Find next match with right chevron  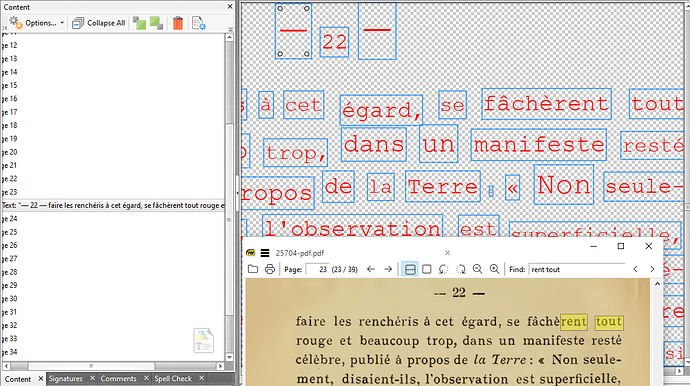(652, 269)
